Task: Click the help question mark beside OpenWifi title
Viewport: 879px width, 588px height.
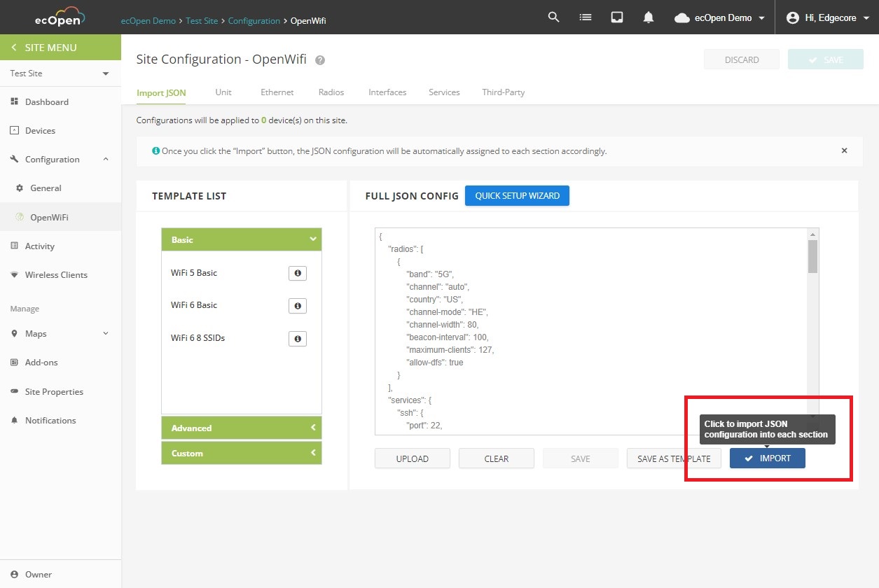Action: 320,60
